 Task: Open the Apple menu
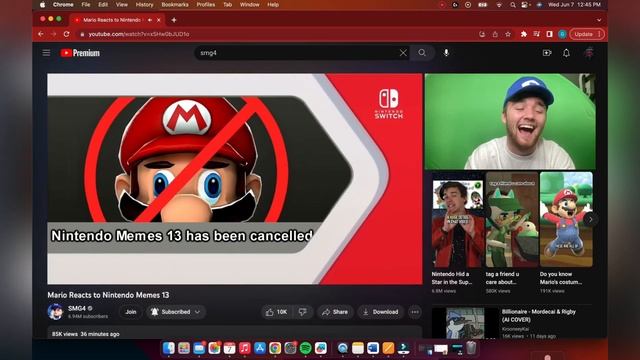(x=43, y=5)
